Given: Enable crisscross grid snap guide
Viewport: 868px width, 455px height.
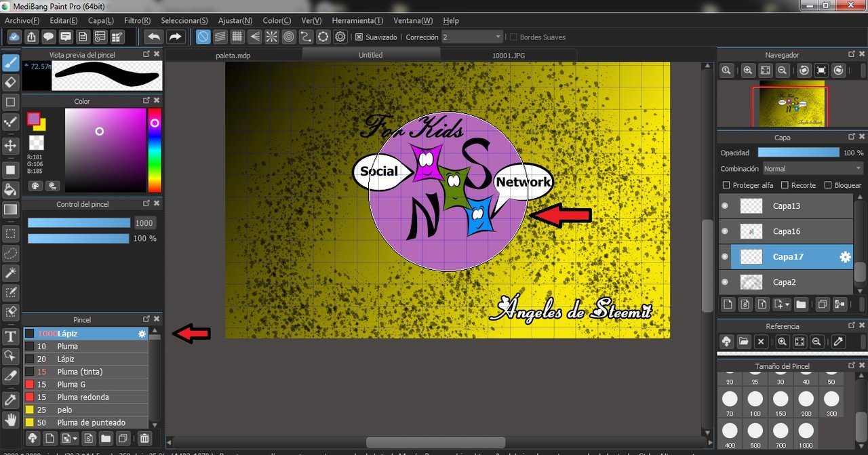Looking at the screenshot, I should tap(237, 37).
